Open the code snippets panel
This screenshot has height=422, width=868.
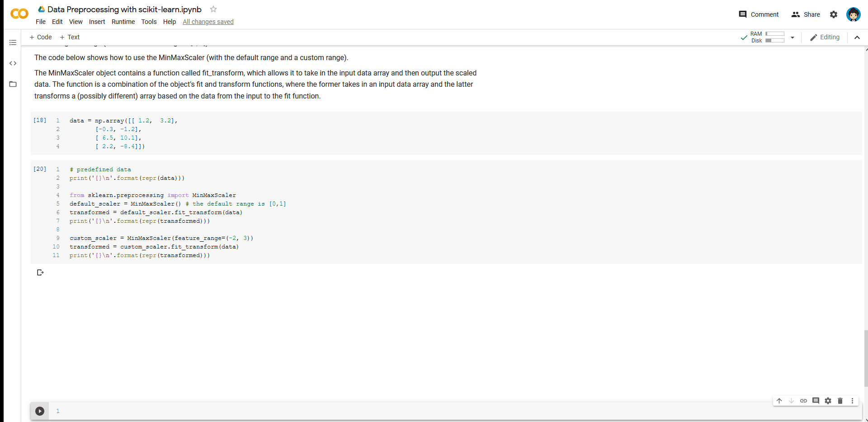pos(13,63)
